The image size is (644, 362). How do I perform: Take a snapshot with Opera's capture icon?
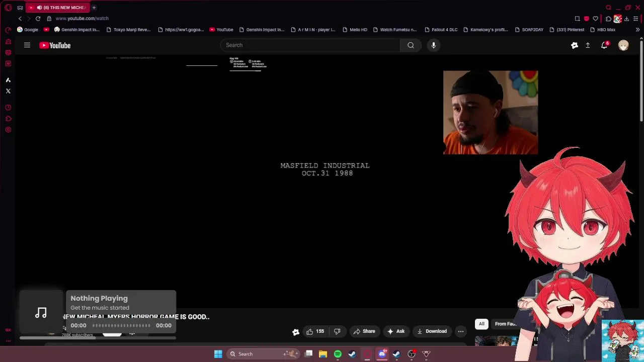click(577, 19)
